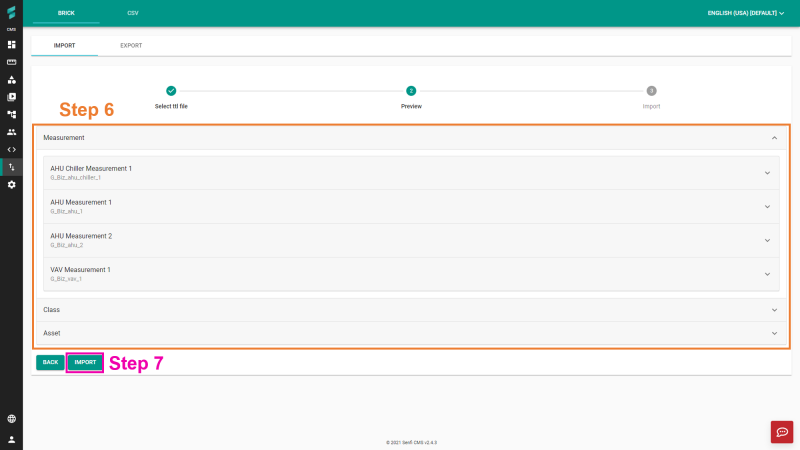The height and width of the screenshot is (450, 800).
Task: Click 'AHU Chiller Measurement 1' title text
Action: [x=91, y=168]
